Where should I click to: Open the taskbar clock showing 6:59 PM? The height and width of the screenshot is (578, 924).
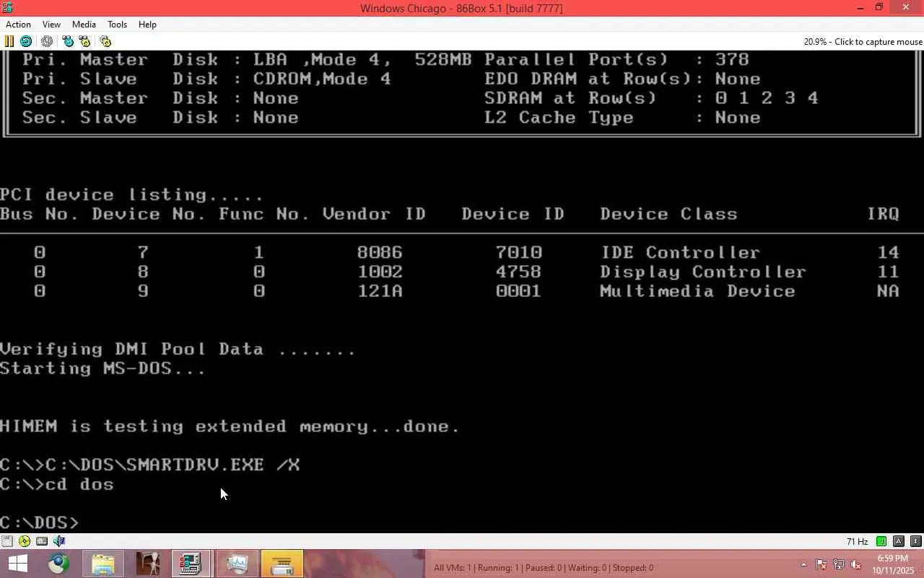tap(893, 564)
